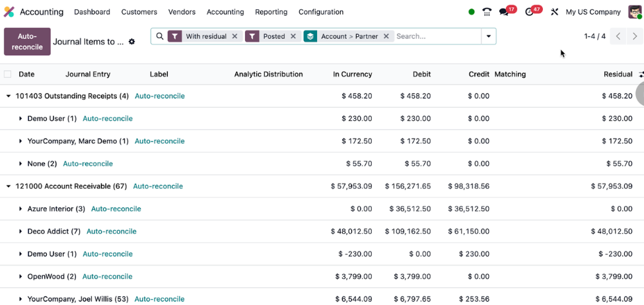Click the green online status indicator
Screen dimensions: 644x305
(472, 12)
